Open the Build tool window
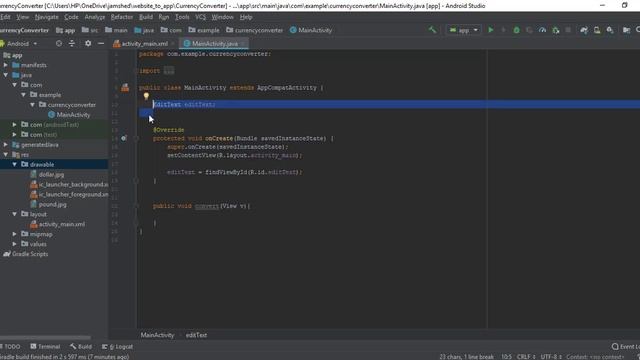The width and height of the screenshot is (640, 360). tap(81, 347)
